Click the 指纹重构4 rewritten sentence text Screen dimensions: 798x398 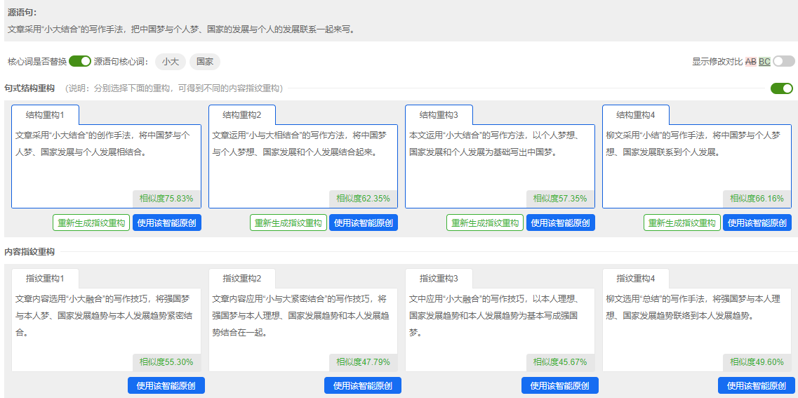[x=693, y=307]
